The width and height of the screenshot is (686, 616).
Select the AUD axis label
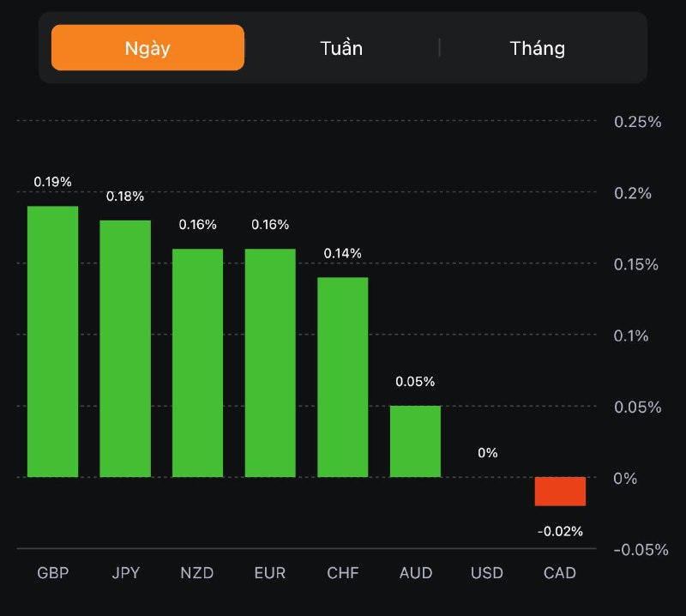(x=415, y=572)
